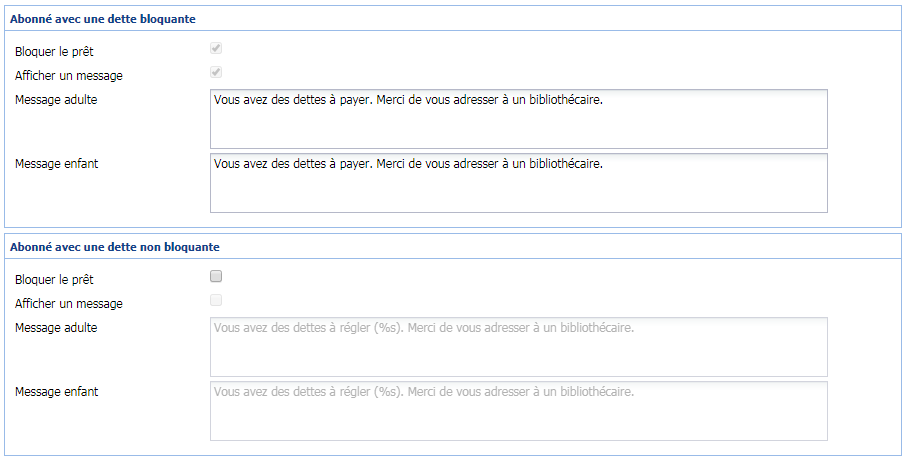
Task: Click 'Message adulte' label in dette non bloquante section
Action: click(56, 327)
